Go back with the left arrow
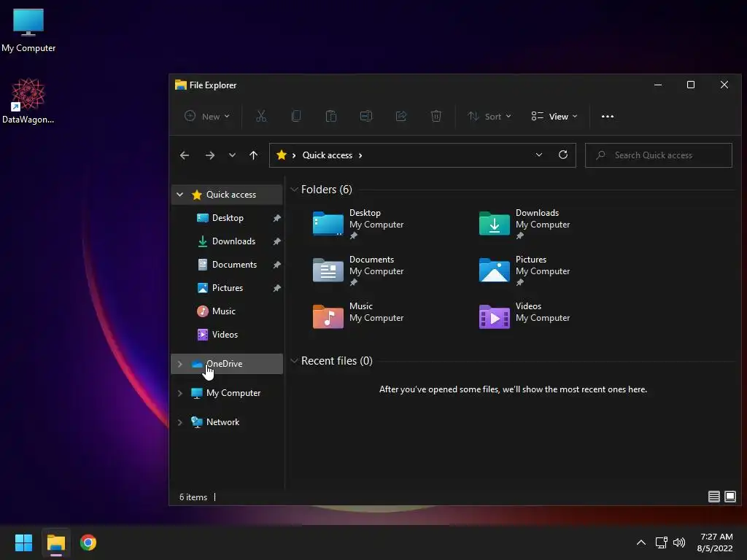This screenshot has width=747, height=560. [x=185, y=155]
